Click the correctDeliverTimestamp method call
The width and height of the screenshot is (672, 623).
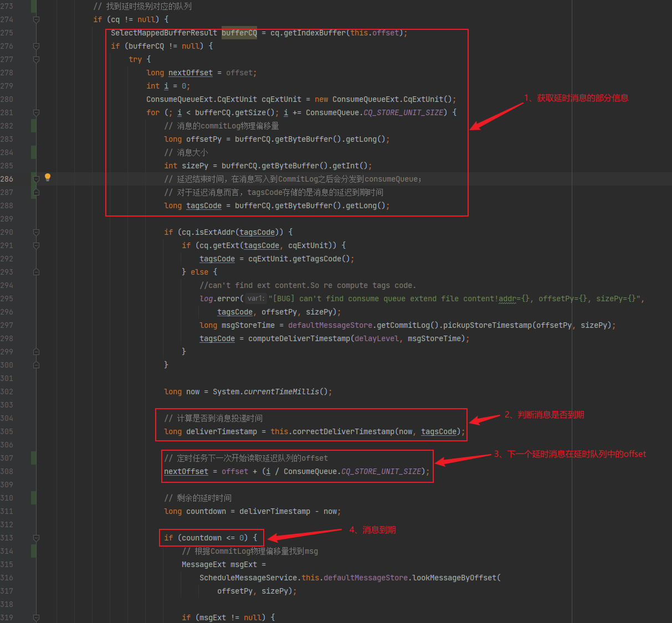click(343, 431)
